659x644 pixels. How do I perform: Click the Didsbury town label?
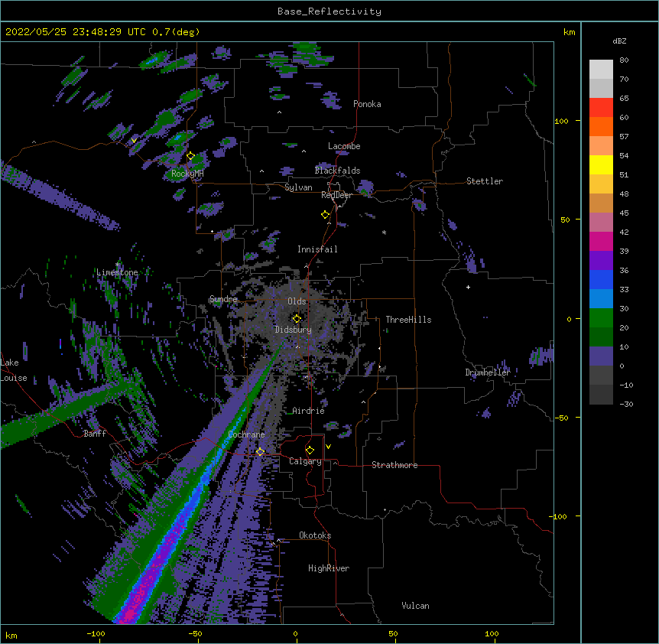pyautogui.click(x=294, y=330)
